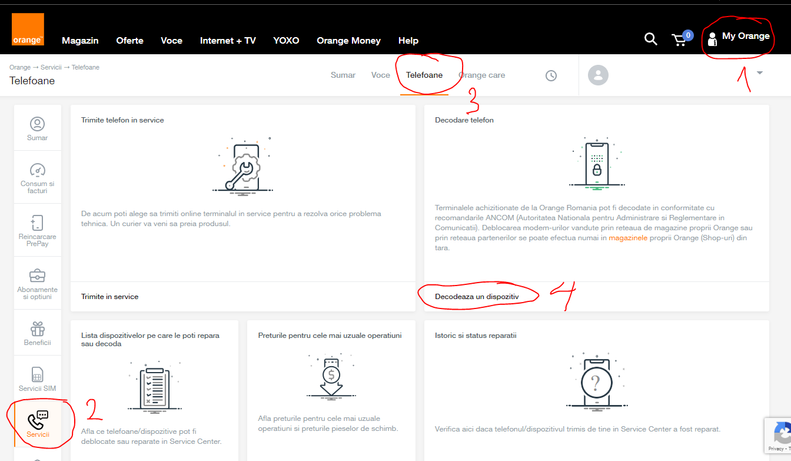Open Sumar in the left sidebar
This screenshot has width=791, height=461.
click(37, 129)
